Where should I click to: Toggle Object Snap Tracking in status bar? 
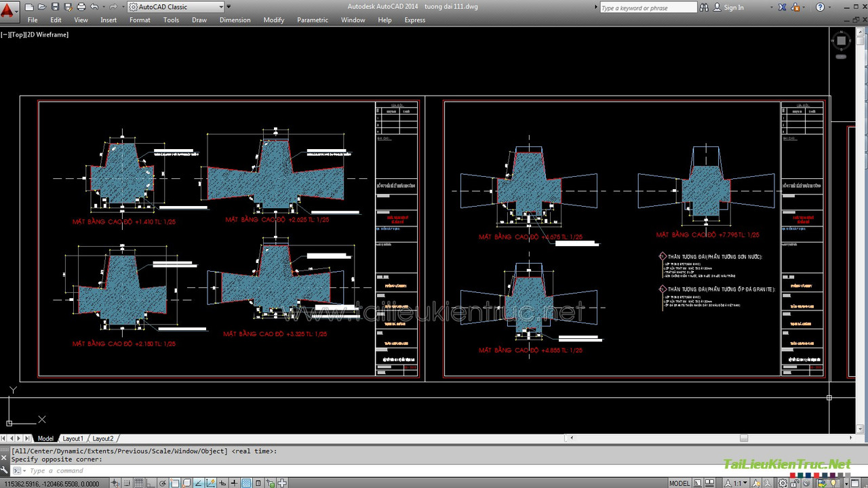point(198,483)
